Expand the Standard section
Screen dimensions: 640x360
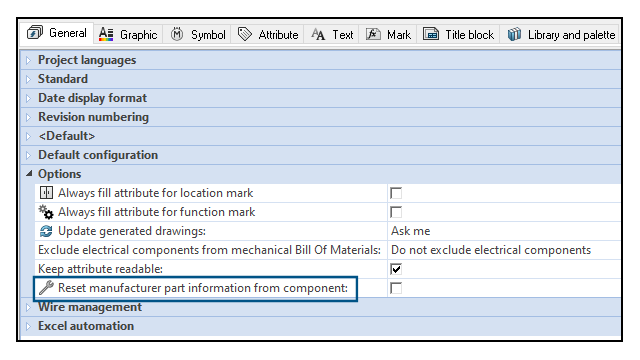(28, 79)
